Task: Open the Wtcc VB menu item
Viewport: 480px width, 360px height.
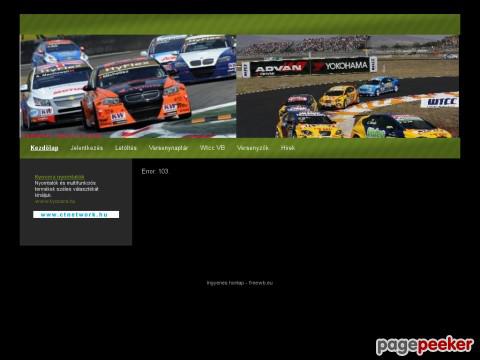Action: click(x=212, y=148)
